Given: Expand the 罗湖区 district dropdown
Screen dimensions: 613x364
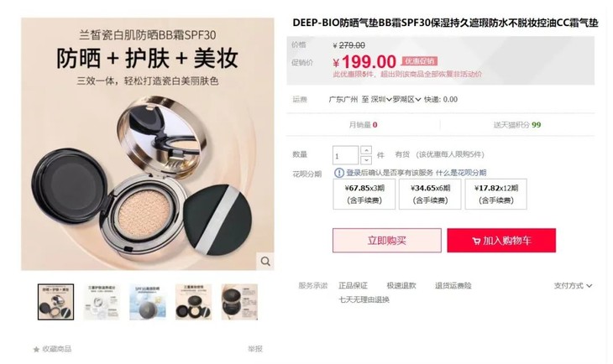Looking at the screenshot, I should [407, 100].
